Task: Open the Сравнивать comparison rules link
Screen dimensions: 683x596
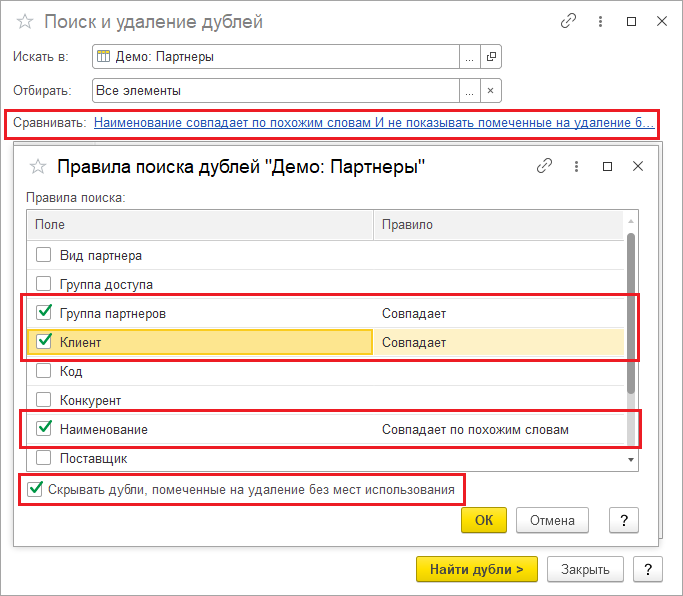Action: [x=374, y=123]
